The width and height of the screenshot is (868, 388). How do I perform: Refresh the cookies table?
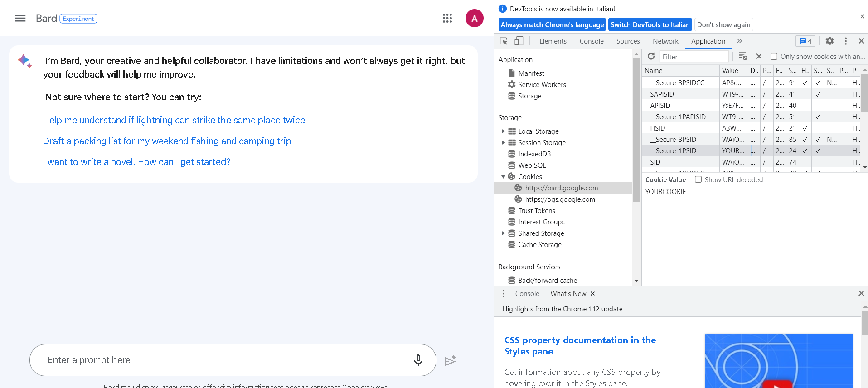pyautogui.click(x=651, y=56)
